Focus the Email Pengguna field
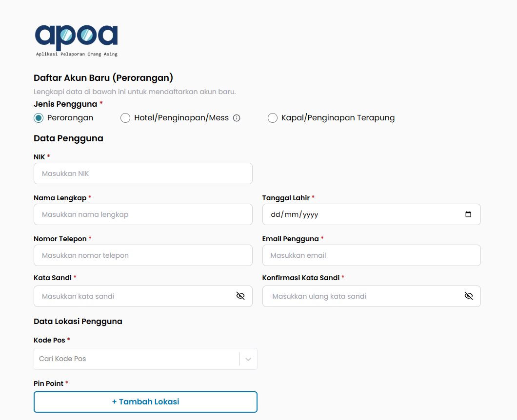The image size is (517, 420). [371, 255]
